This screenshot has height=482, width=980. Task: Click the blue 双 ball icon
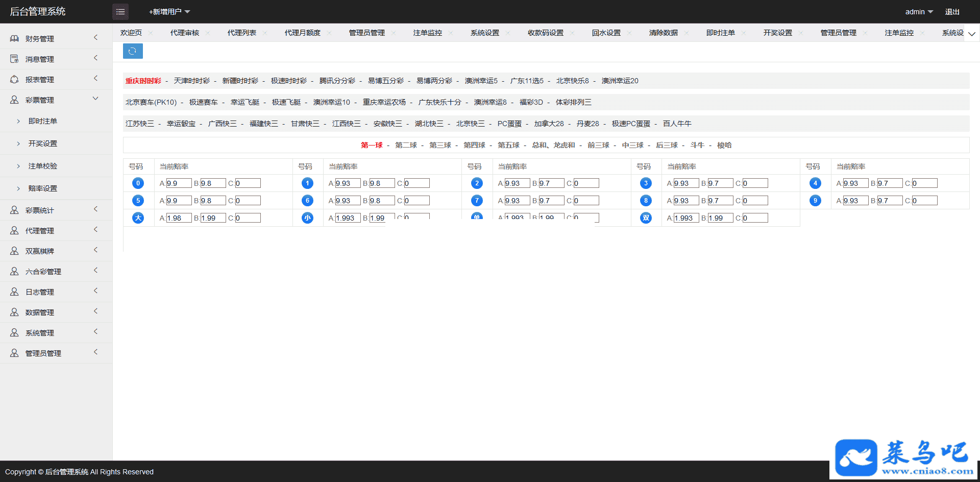coord(646,218)
